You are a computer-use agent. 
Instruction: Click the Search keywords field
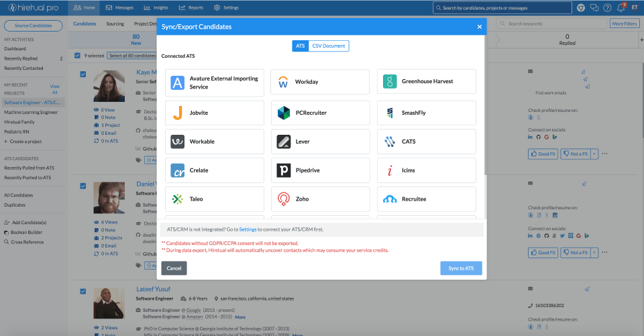coord(551,24)
